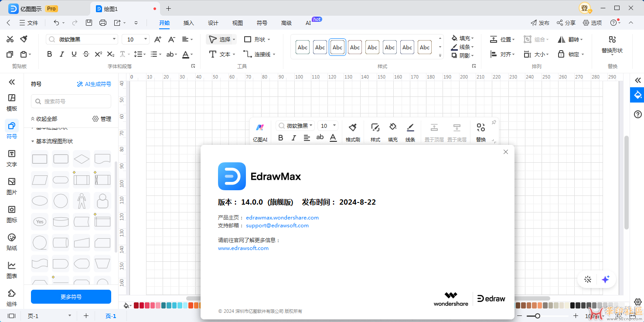Click the Copy icon in clipboard group
Screen dimensions: 644x322
(10, 54)
